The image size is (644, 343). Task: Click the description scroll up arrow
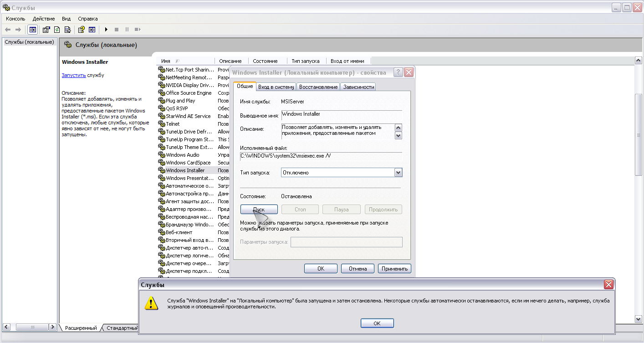(x=398, y=128)
